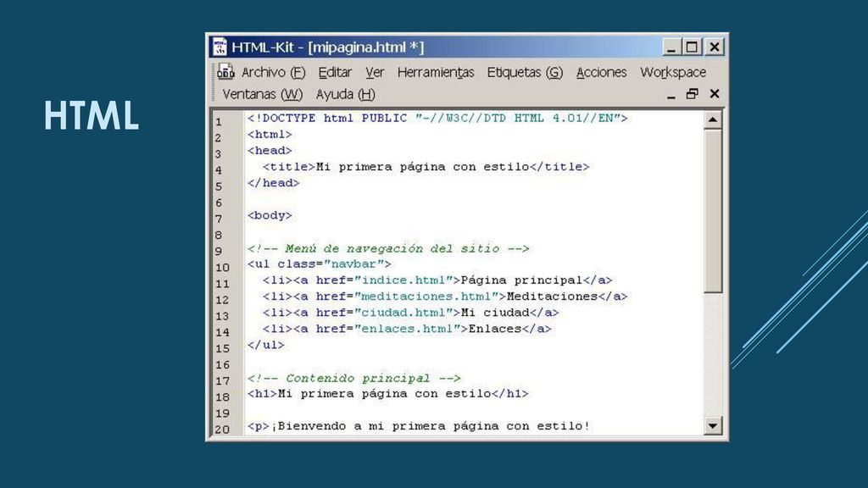Viewport: 868px width, 488px height.
Task: Click the <body> tag on line 7
Action: 270,215
